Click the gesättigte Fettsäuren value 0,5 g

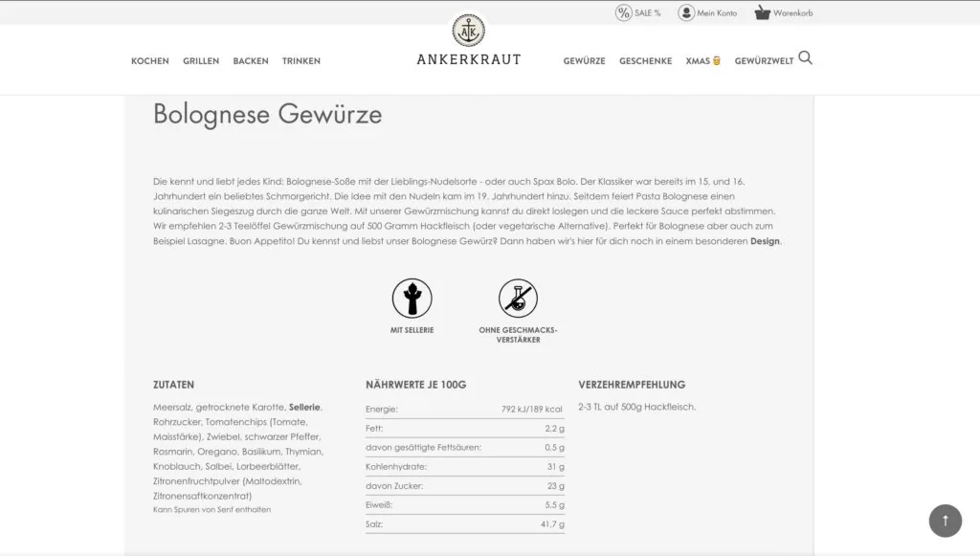tap(554, 448)
